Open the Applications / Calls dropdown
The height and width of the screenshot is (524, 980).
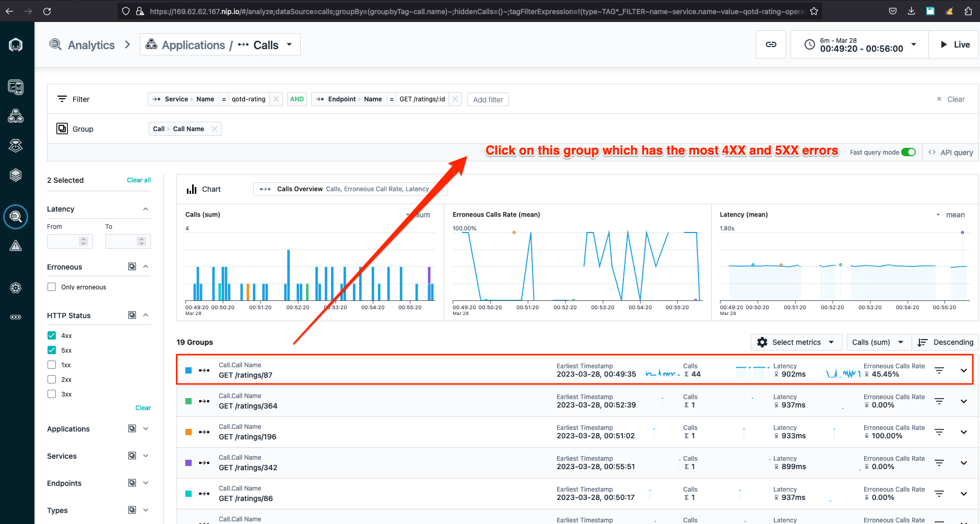click(220, 44)
